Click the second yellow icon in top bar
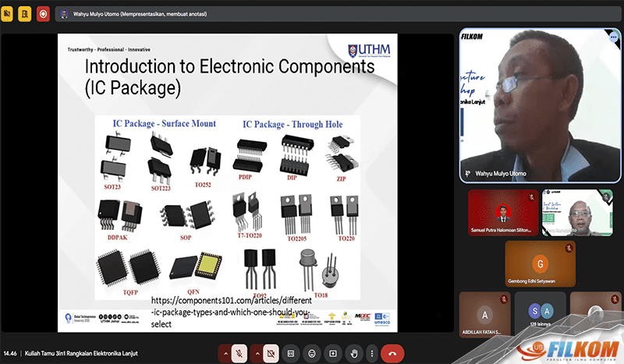The height and width of the screenshot is (364, 624). (x=25, y=13)
